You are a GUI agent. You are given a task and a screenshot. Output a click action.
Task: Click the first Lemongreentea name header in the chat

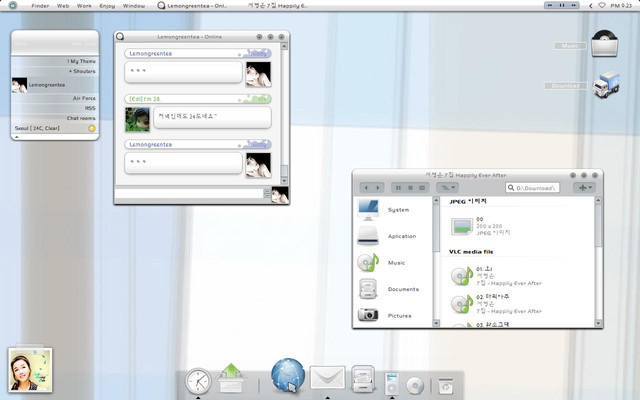pos(198,53)
